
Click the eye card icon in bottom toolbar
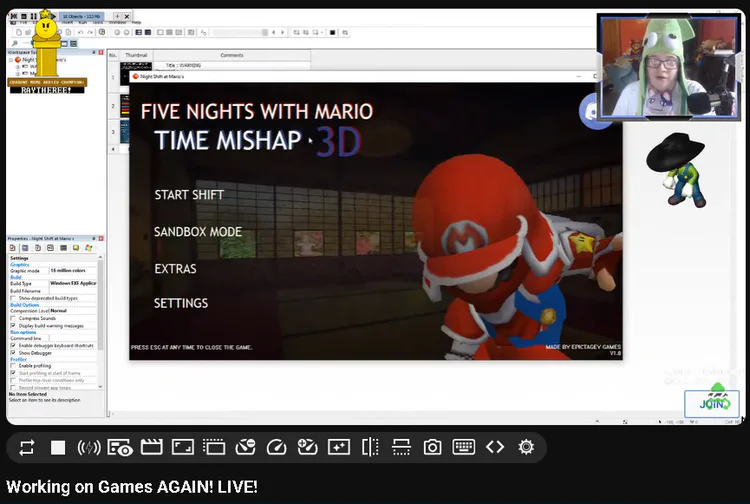click(120, 448)
